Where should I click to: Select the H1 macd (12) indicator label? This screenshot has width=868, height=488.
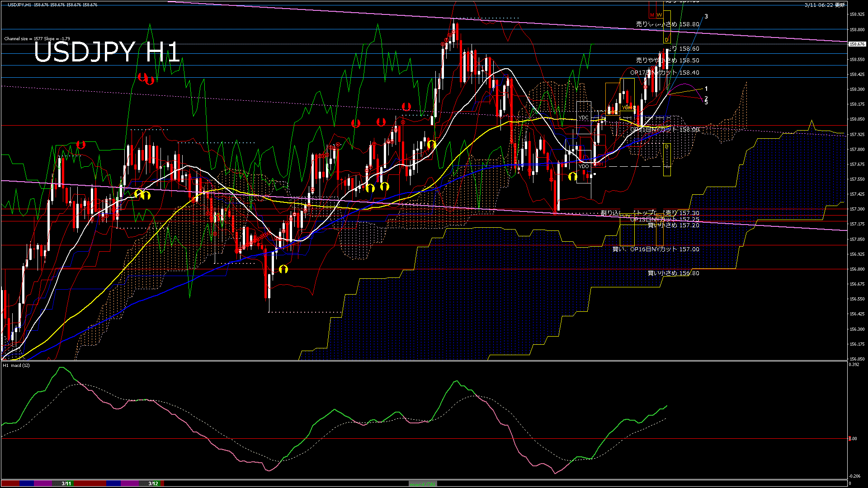16,365
